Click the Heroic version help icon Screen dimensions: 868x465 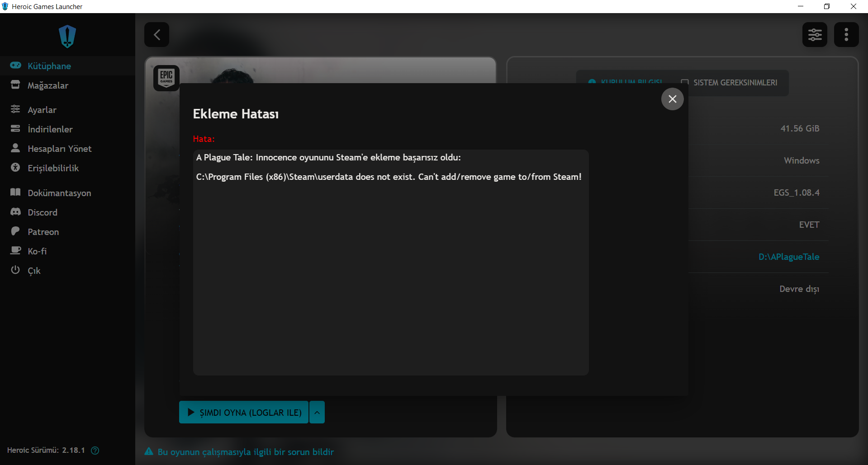[95, 450]
